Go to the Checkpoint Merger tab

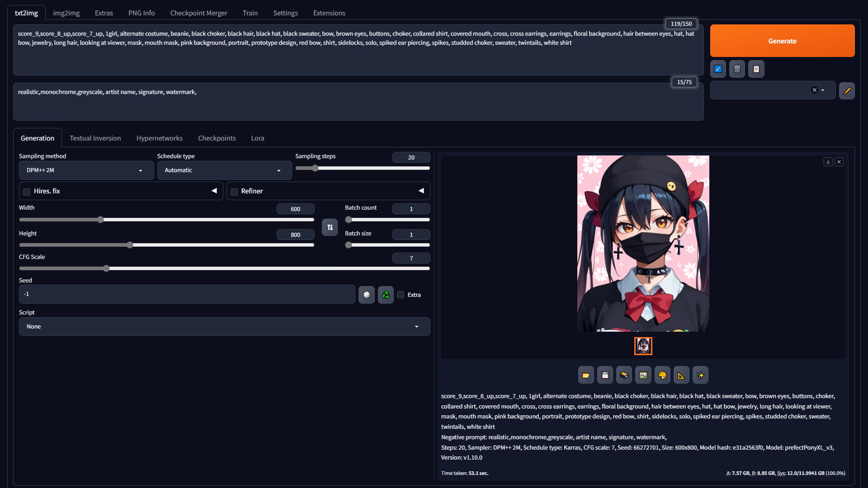click(x=198, y=13)
